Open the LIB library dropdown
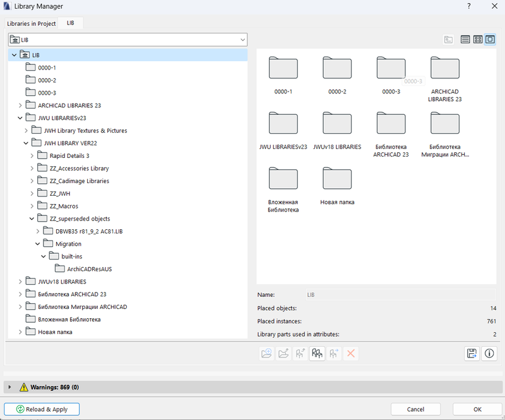The image size is (505, 420). [128, 40]
